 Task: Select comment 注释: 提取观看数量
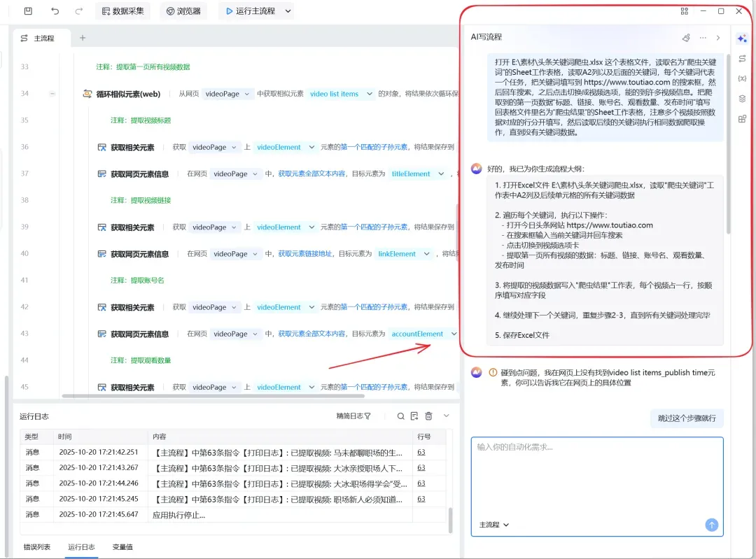141,360
